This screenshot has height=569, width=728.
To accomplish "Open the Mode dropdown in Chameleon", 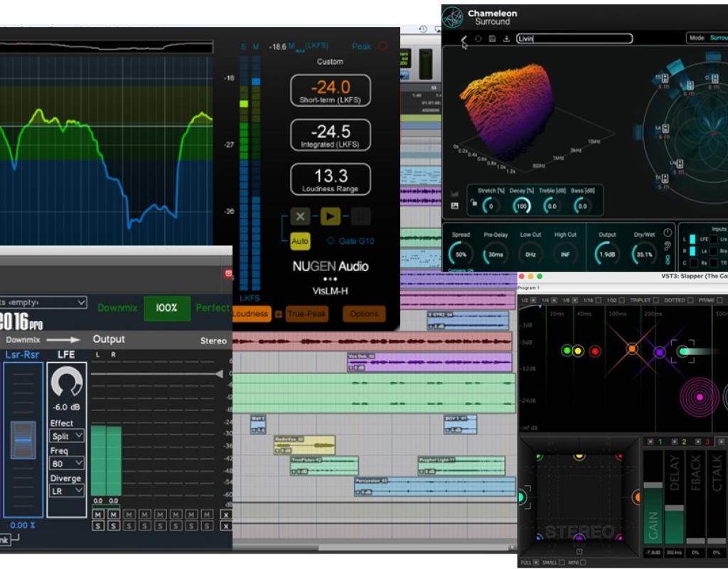I will [x=707, y=38].
